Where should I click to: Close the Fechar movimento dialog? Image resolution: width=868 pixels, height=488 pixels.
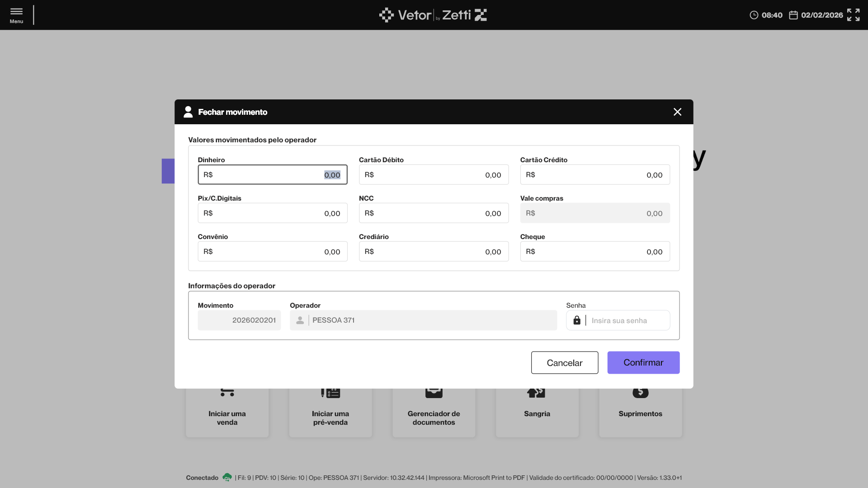pyautogui.click(x=677, y=112)
